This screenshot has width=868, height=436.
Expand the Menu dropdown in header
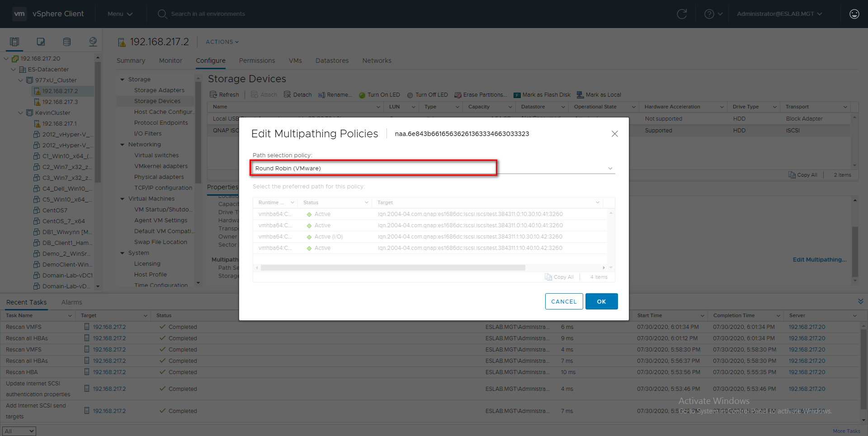120,14
